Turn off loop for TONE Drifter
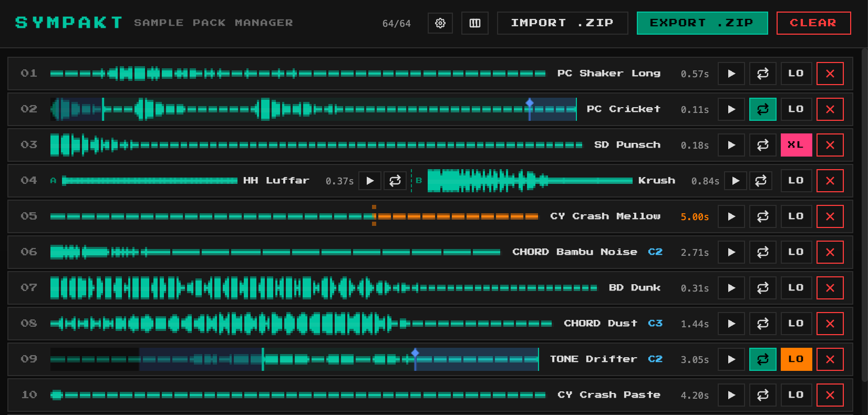 click(762, 359)
